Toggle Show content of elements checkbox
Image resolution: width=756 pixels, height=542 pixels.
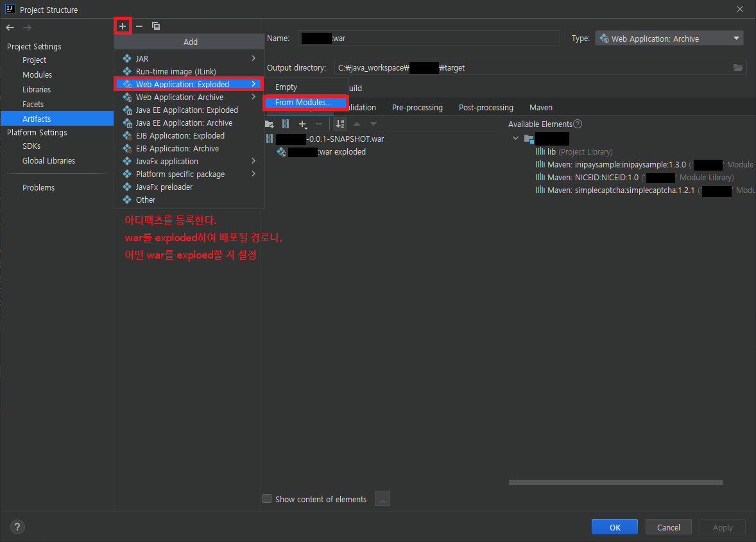point(266,498)
